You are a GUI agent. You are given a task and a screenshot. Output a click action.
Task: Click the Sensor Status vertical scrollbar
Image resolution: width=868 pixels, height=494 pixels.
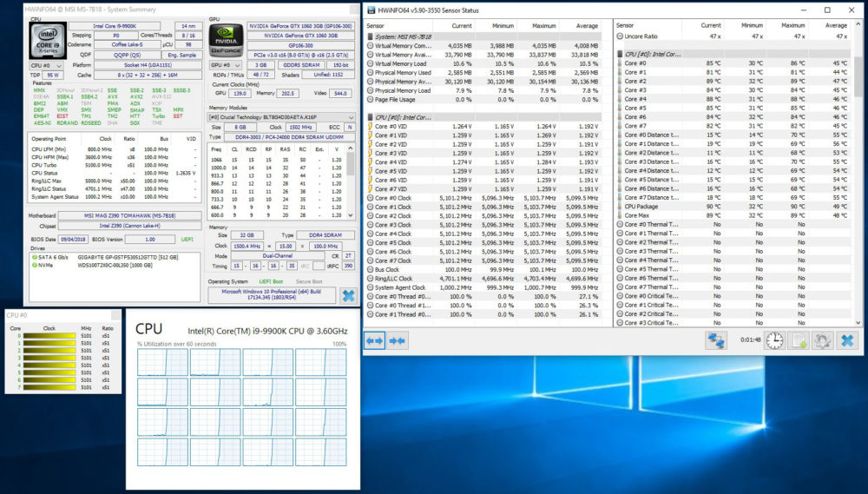pos(858,173)
